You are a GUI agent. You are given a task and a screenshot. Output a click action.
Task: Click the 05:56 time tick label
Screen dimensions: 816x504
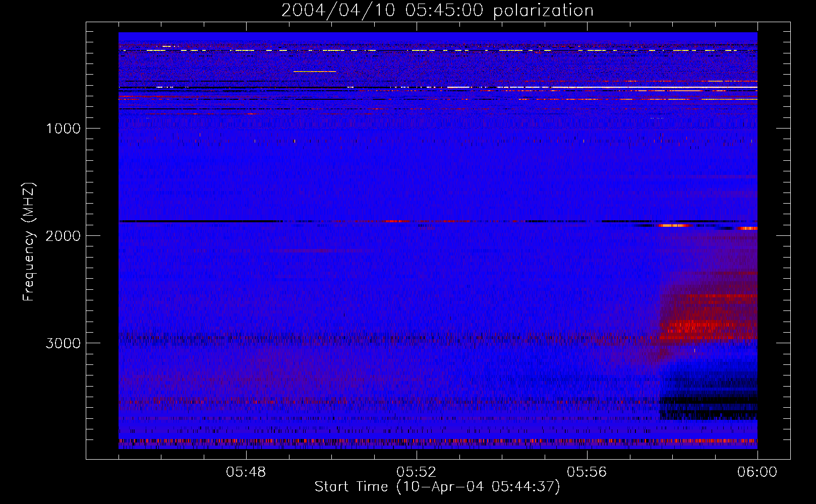click(587, 472)
